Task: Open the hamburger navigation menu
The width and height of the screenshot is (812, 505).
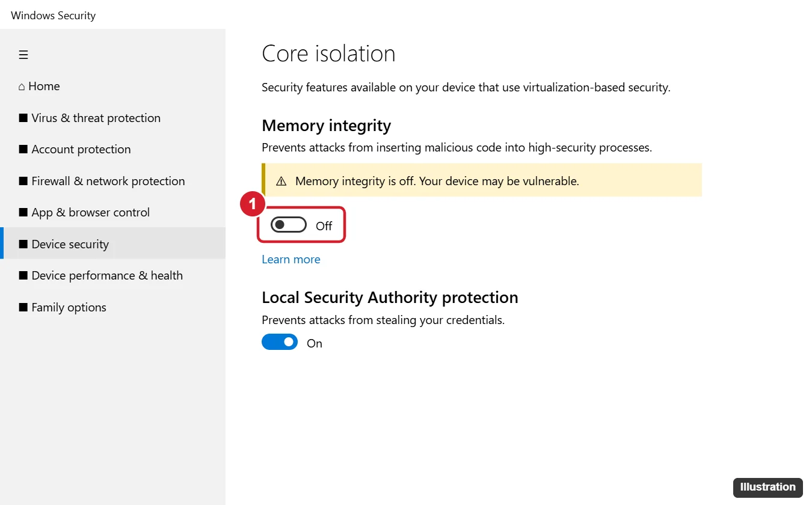Action: pyautogui.click(x=23, y=55)
